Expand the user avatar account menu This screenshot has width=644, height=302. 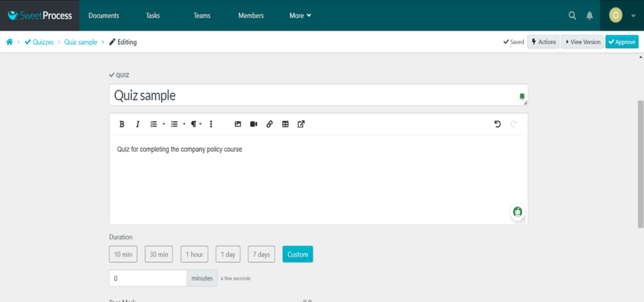click(621, 16)
